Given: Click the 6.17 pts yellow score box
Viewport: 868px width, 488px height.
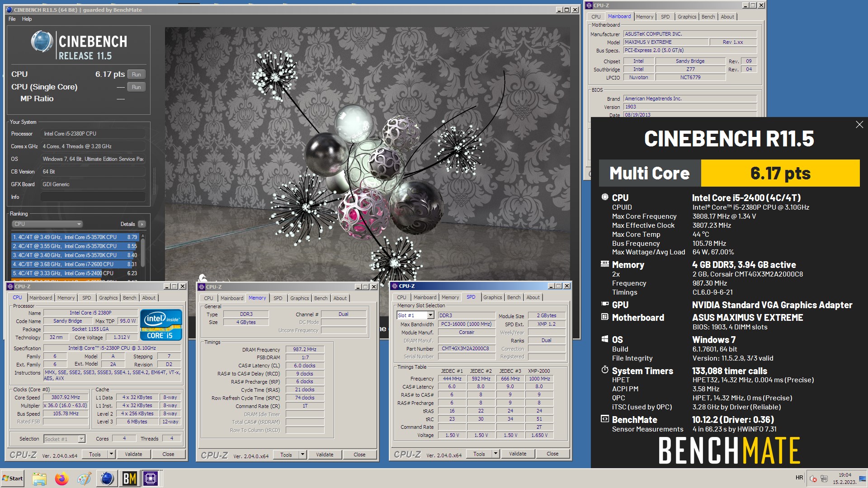Looking at the screenshot, I should 780,173.
